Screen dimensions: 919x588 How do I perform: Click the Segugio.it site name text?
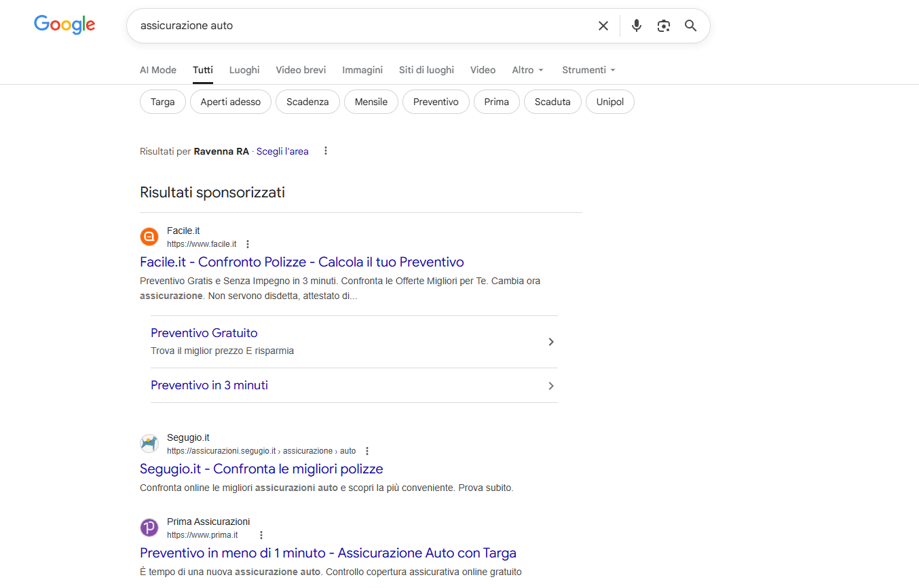188,437
